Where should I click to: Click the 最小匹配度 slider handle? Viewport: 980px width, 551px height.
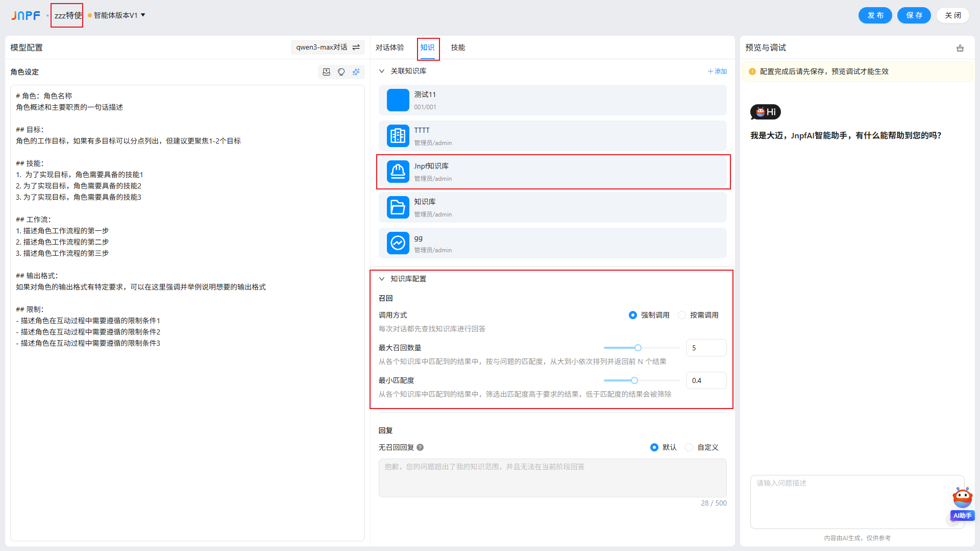coord(634,380)
